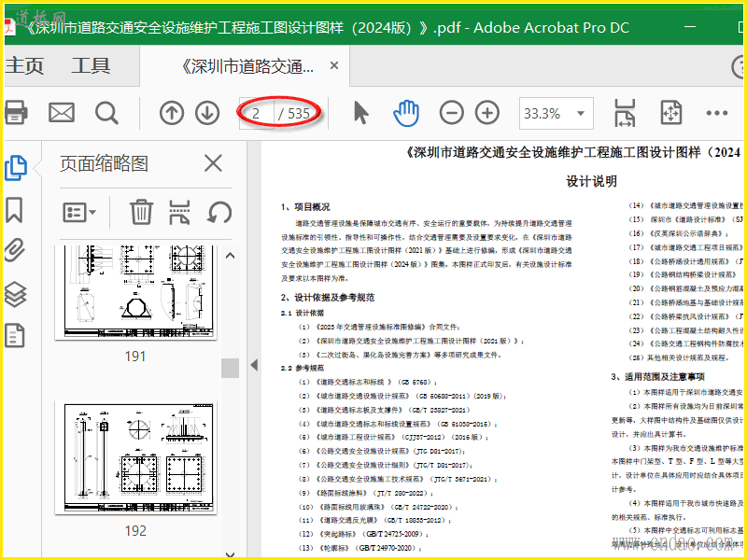The width and height of the screenshot is (747, 560).
Task: Click the thumbnail panel print pages icon
Action: tap(179, 212)
